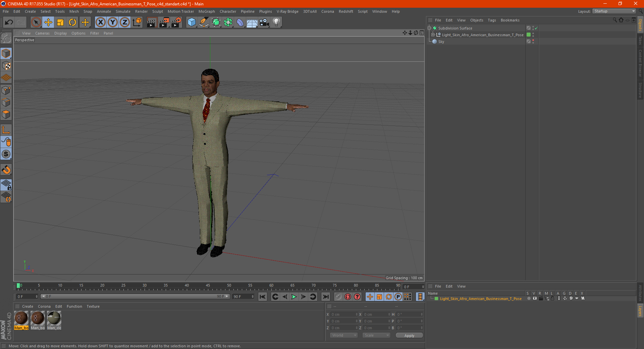Viewport: 644px width, 349px height.
Task: Toggle businessman object visibility dots
Action: pyautogui.click(x=533, y=35)
